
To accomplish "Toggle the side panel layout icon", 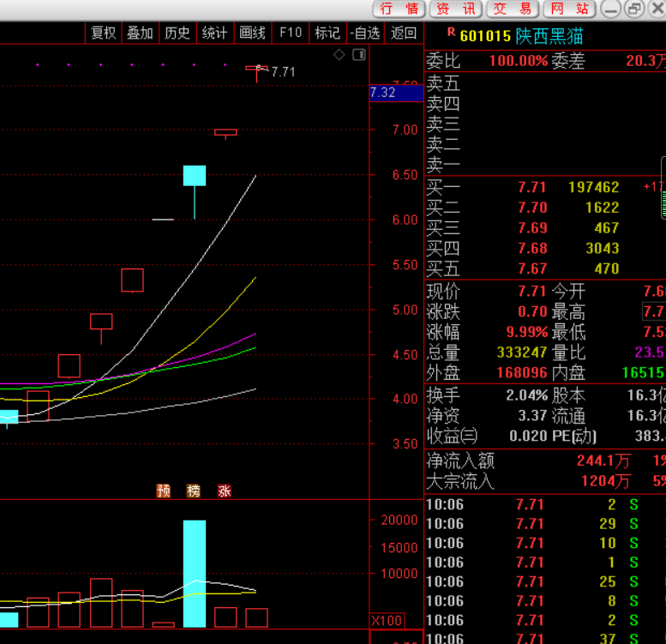I will (x=359, y=55).
